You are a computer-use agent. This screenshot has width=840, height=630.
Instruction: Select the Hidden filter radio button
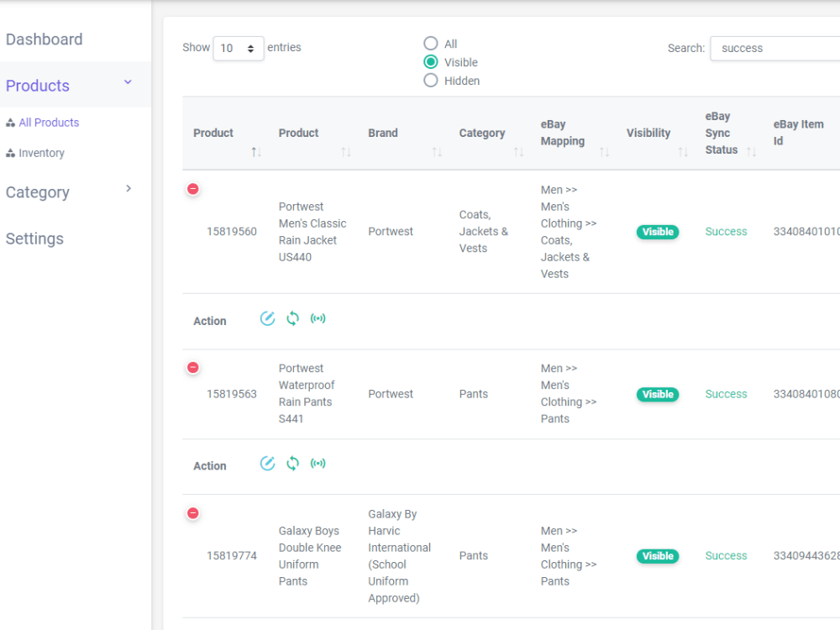coord(431,81)
